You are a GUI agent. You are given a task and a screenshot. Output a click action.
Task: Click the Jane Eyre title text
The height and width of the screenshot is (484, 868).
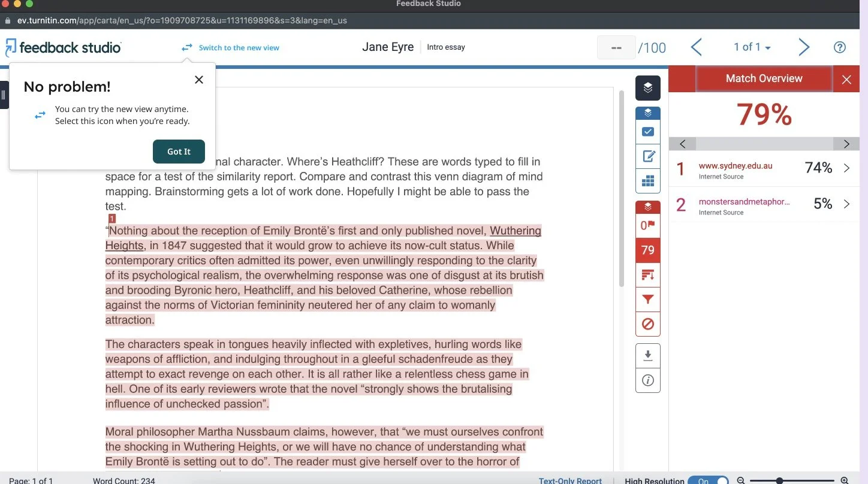[x=388, y=47]
